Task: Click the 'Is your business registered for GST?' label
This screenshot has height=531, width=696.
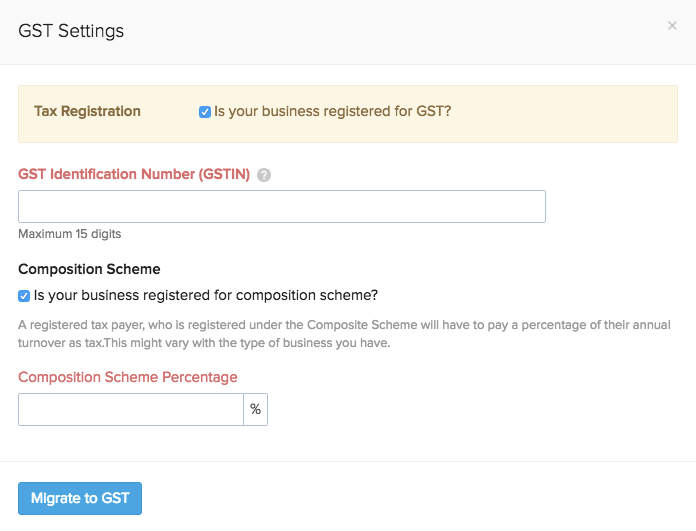Action: (332, 111)
